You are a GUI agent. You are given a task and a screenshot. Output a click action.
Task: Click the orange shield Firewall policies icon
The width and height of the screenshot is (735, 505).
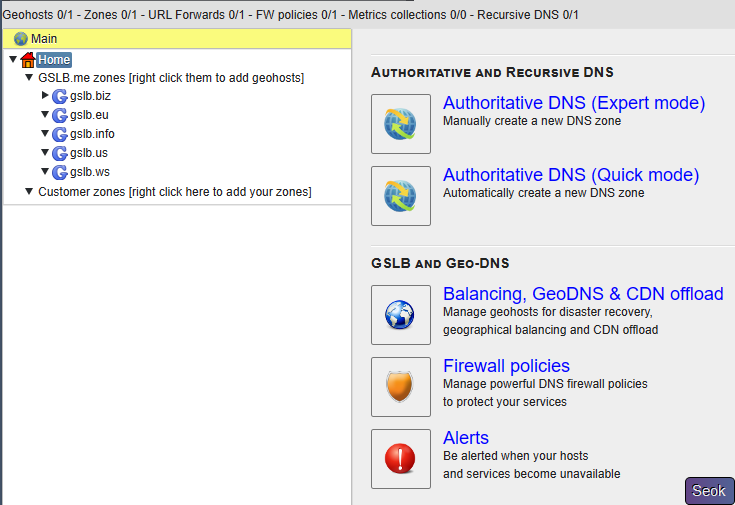pos(400,387)
